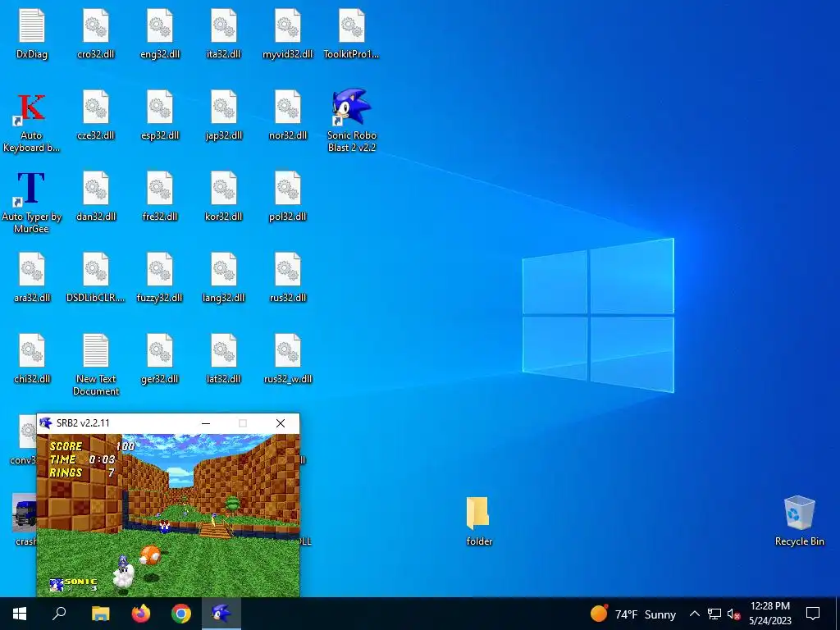Select myvid32.dll desktop file
The height and width of the screenshot is (630, 840).
pyautogui.click(x=288, y=34)
